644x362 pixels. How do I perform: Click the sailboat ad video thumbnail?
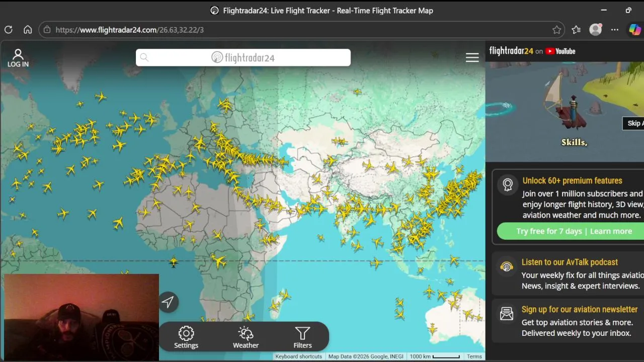click(565, 112)
